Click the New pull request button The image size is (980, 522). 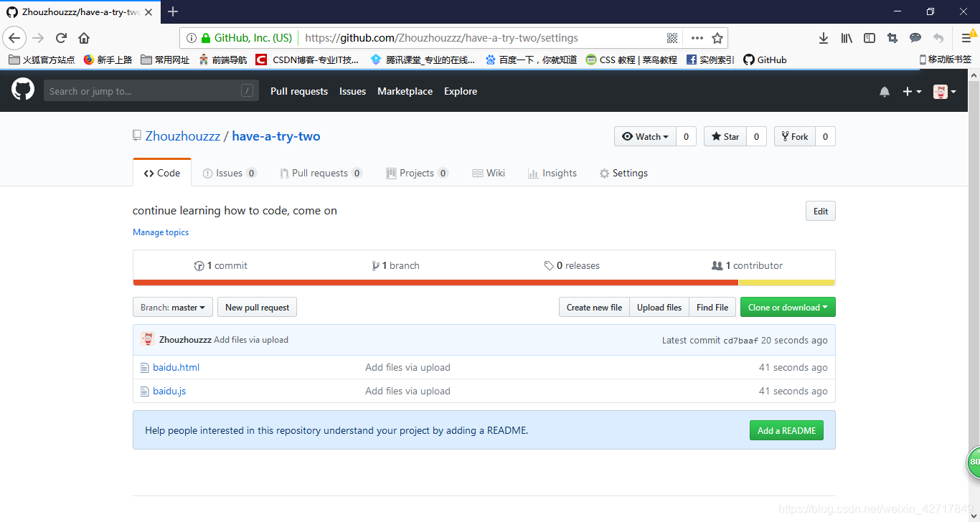[x=257, y=307]
